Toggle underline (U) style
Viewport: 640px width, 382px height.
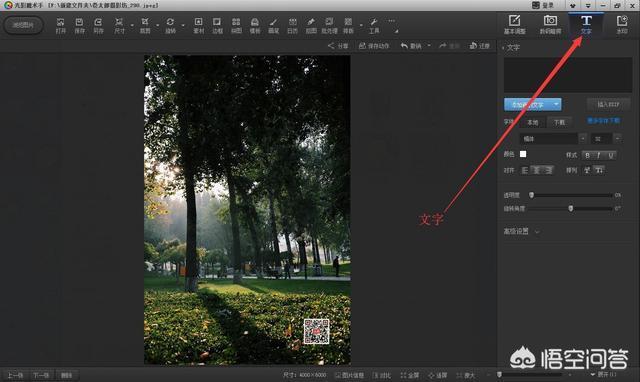[611, 155]
